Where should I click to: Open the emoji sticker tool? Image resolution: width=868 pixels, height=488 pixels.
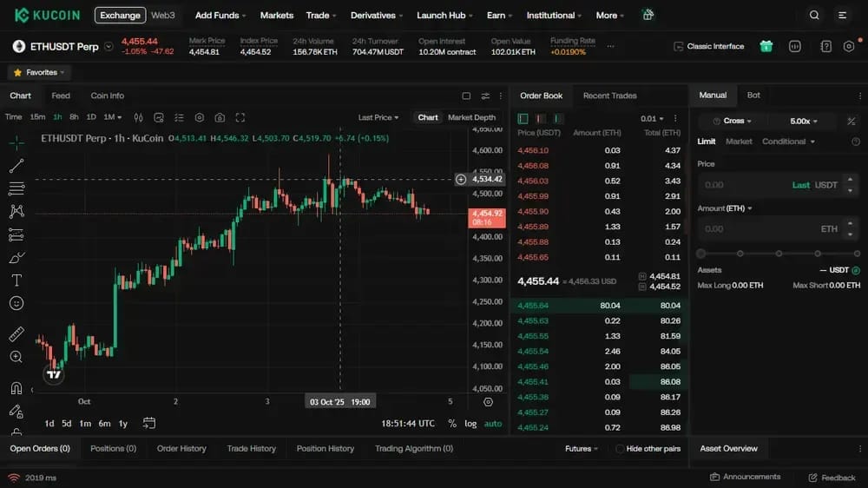point(16,303)
